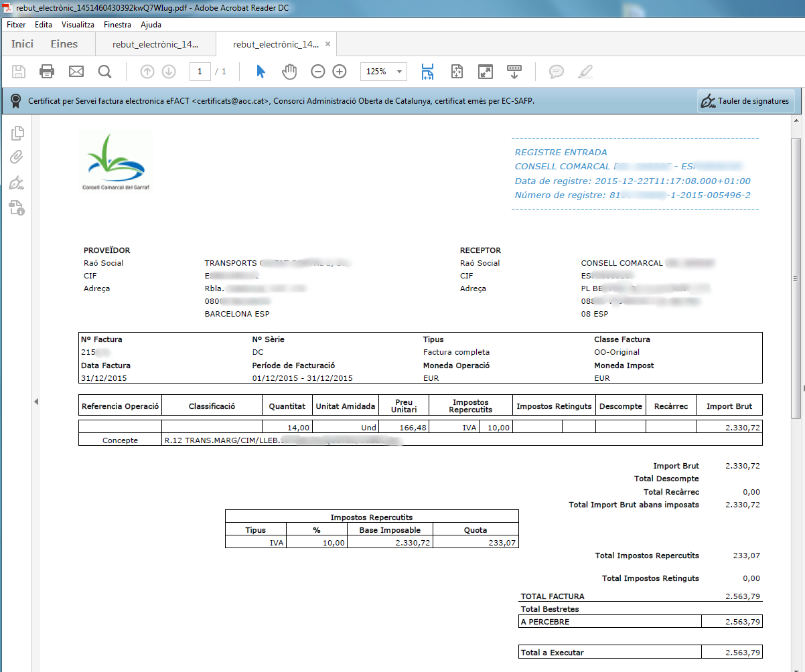Click the Print file icon
The width and height of the screenshot is (805, 672).
(47, 72)
